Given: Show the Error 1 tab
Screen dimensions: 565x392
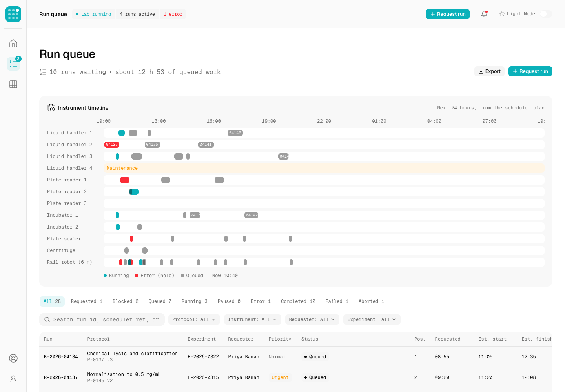Looking at the screenshot, I should [261, 301].
